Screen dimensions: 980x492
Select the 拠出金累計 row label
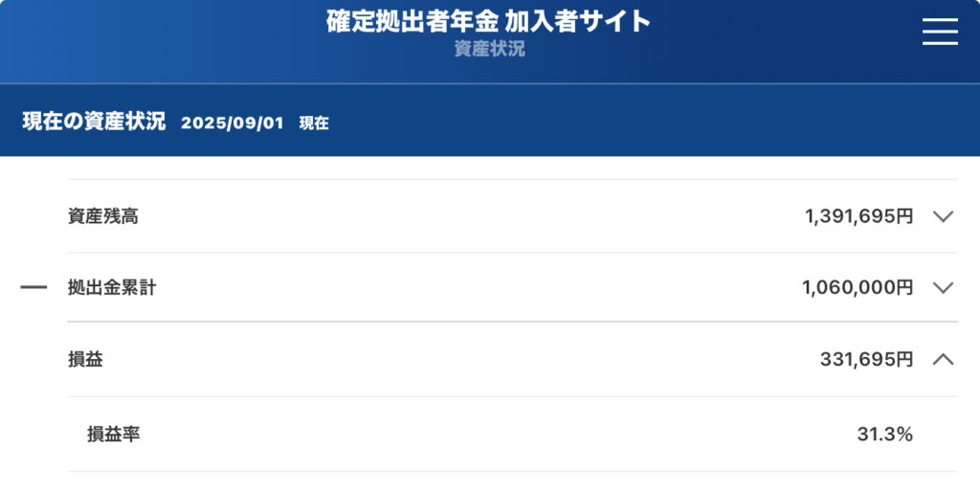(112, 287)
